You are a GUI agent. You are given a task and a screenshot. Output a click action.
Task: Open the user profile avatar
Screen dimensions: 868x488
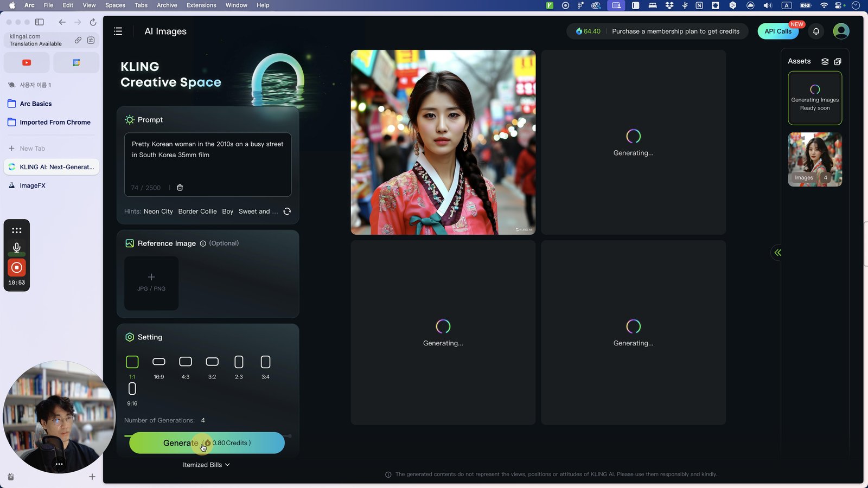tap(841, 31)
